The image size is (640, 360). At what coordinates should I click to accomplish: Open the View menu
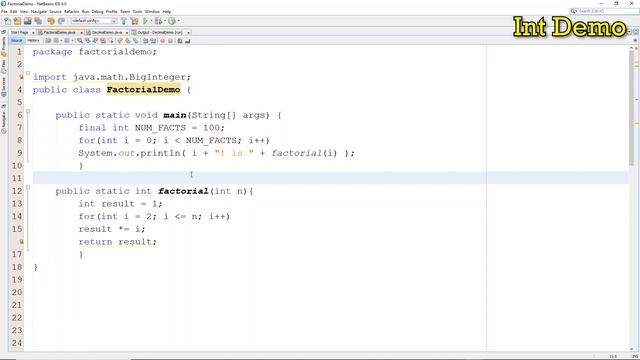pyautogui.click(x=24, y=11)
